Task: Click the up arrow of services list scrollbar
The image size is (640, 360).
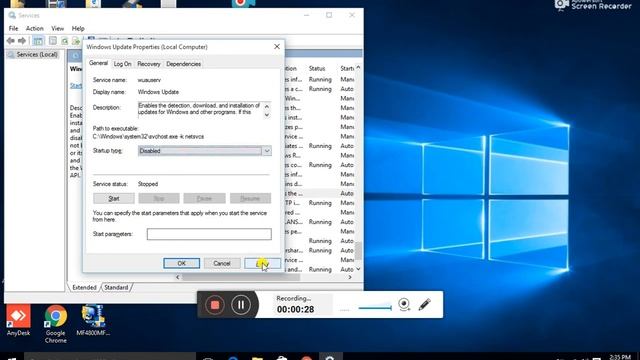Action: pyautogui.click(x=358, y=67)
